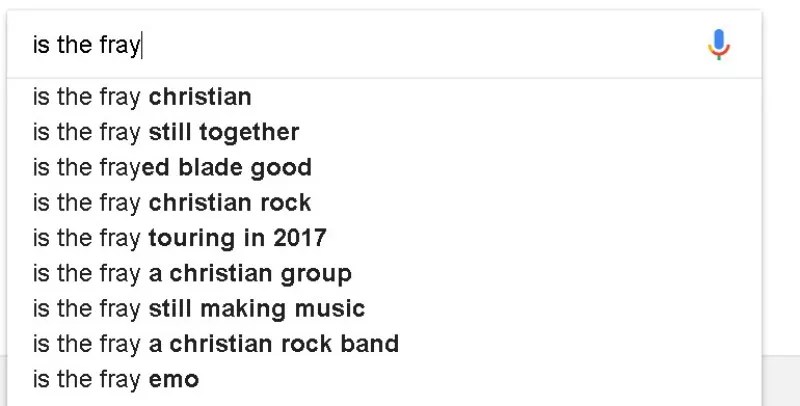Pick the "is the frayed blade good" suggestion
Screen dimensions: 800x406
coord(171,167)
